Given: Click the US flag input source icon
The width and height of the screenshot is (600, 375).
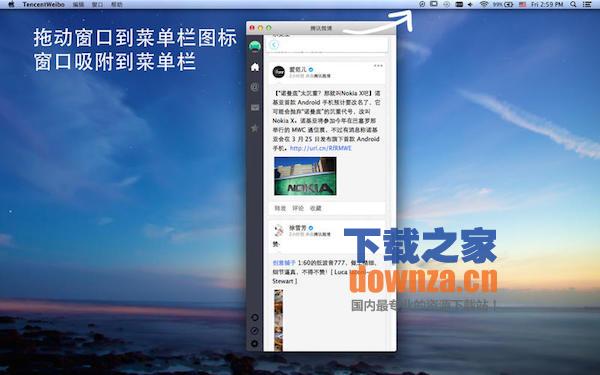Looking at the screenshot, I should pyautogui.click(x=522, y=4).
